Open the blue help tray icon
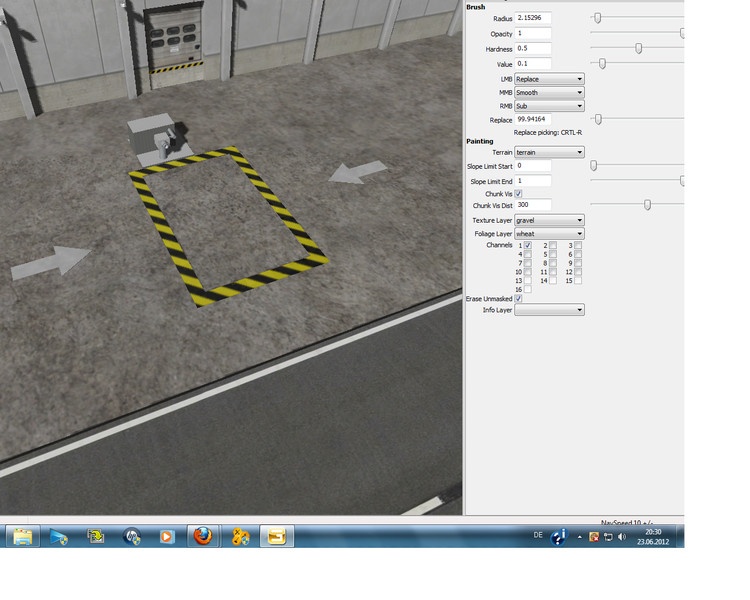Image resolution: width=750 pixels, height=600 pixels. click(558, 537)
